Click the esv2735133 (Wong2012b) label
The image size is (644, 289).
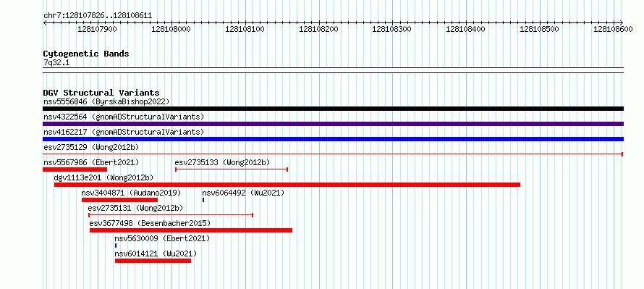(222, 162)
